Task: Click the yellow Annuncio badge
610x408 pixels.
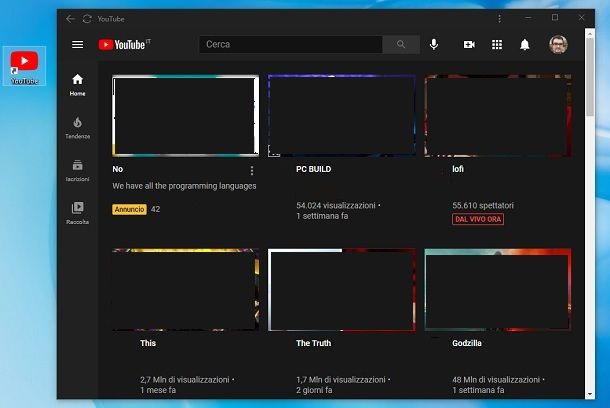Action: (x=130, y=209)
